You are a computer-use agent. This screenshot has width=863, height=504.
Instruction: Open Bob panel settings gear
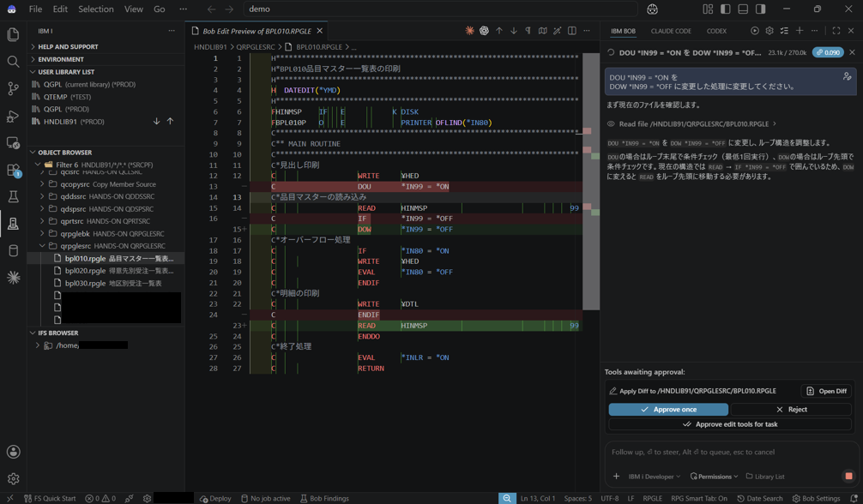769,31
